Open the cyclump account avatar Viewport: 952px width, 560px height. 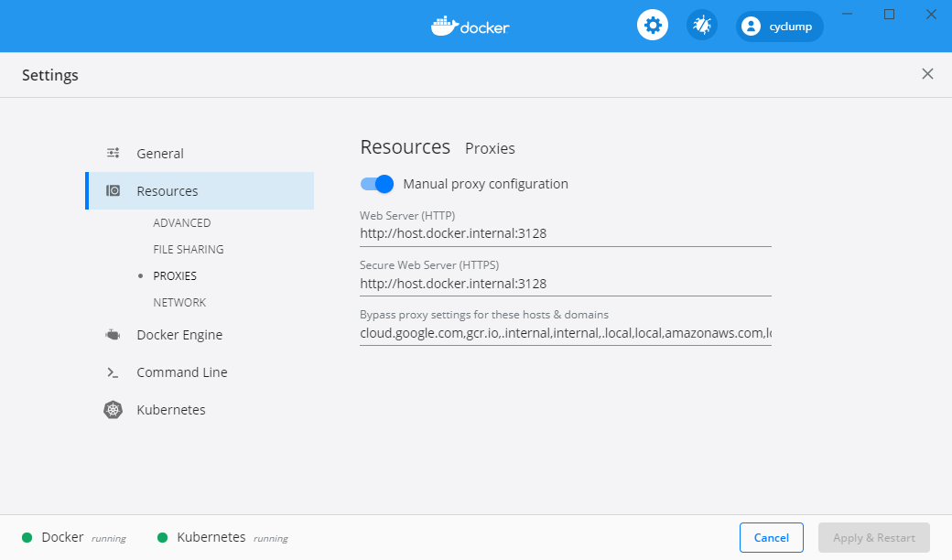click(x=779, y=26)
